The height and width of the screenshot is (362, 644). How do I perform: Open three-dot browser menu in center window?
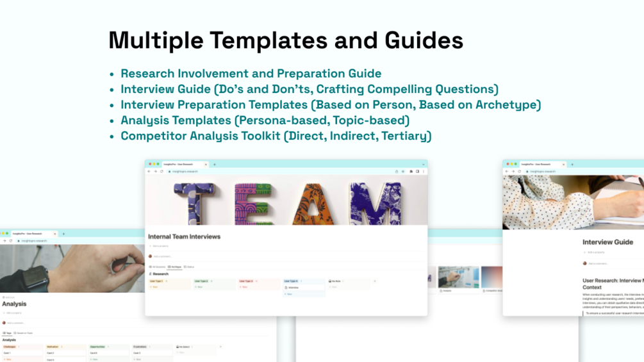click(424, 172)
